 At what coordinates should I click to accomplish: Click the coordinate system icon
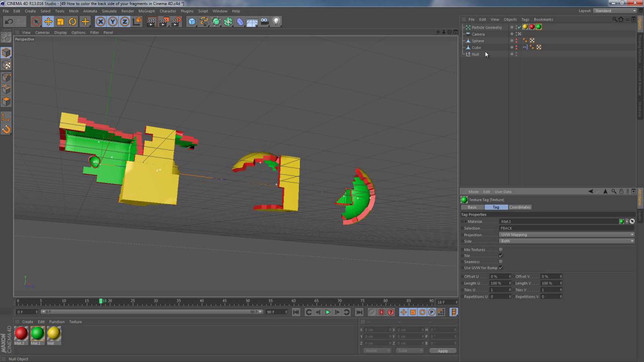pos(137,21)
